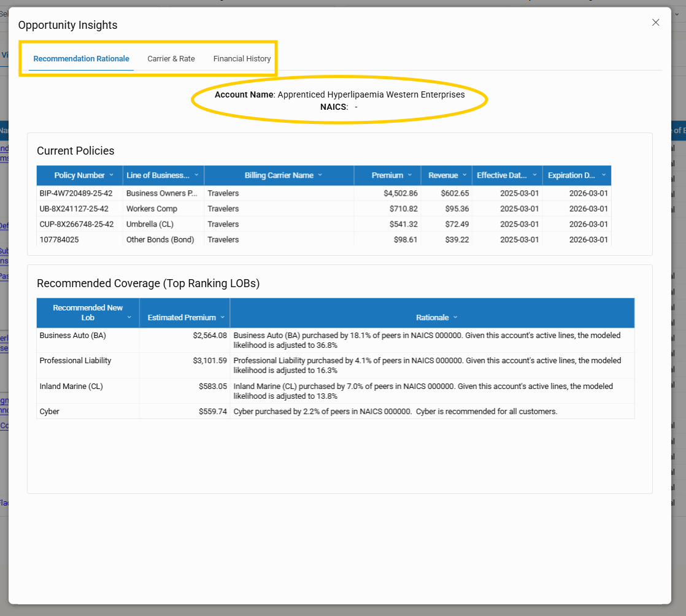Click the Premium column dropdown chevron
Screen dimensions: 686x616
tap(410, 175)
